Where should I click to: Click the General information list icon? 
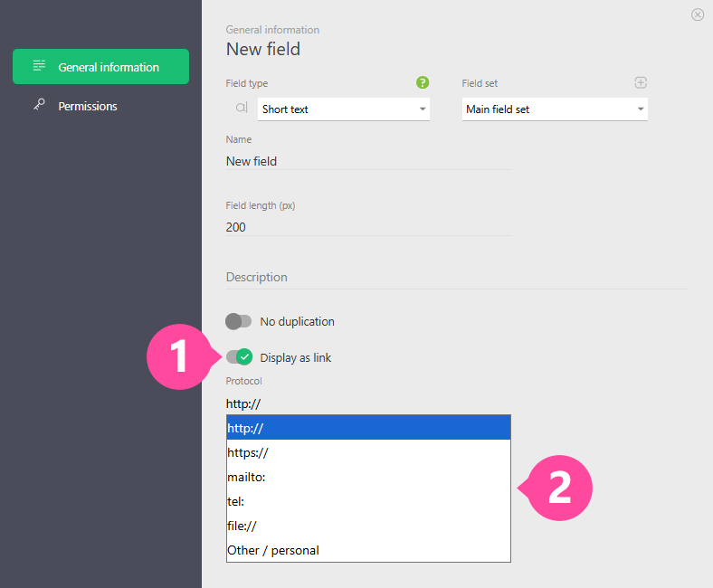pos(39,66)
